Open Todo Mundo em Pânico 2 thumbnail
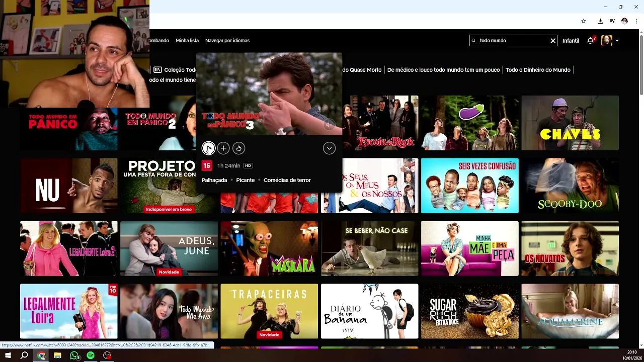Image resolution: width=644 pixels, height=362 pixels. 158,123
